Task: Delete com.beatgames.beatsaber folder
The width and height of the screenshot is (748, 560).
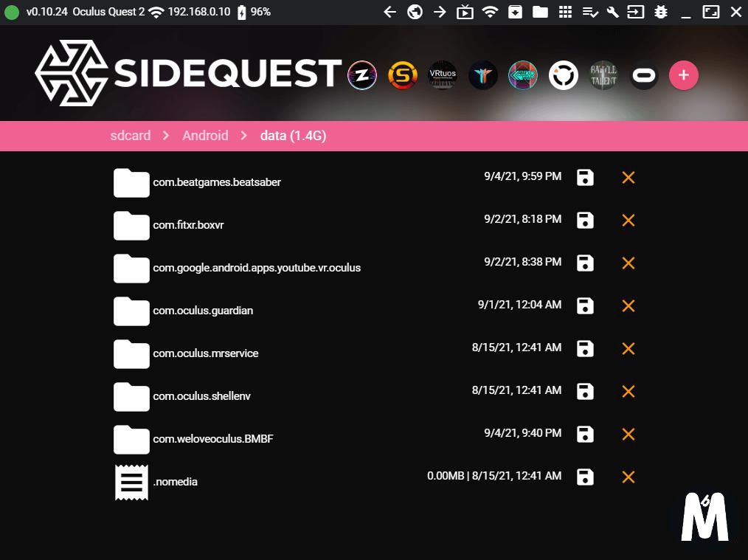Action: 628,178
